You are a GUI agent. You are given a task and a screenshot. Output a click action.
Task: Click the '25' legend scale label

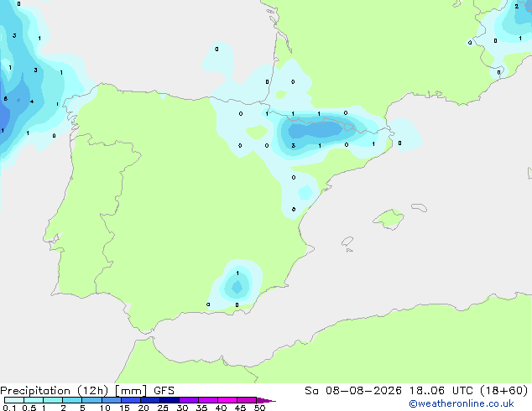coord(163,408)
